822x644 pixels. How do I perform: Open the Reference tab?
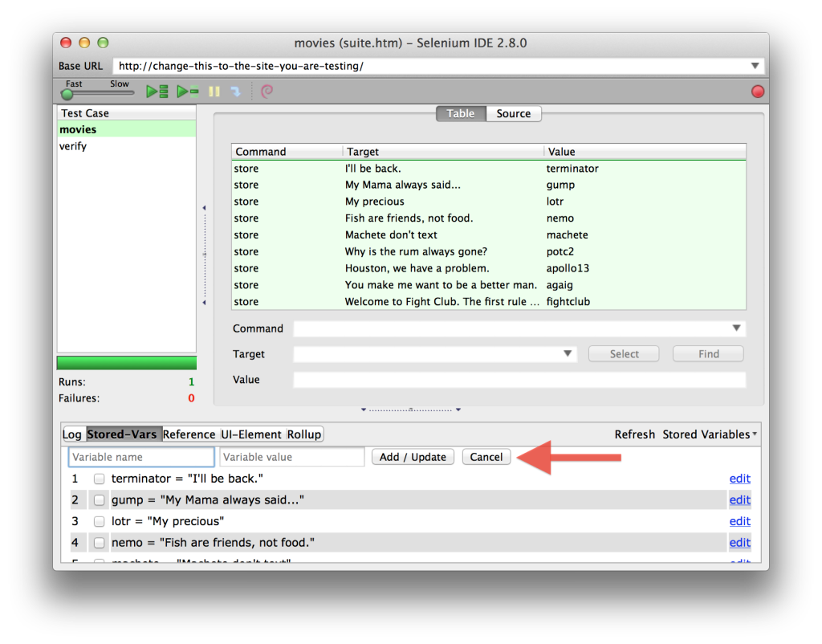click(x=189, y=434)
